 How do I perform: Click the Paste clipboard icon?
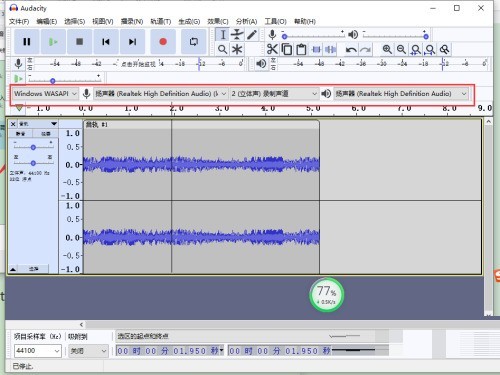click(301, 49)
